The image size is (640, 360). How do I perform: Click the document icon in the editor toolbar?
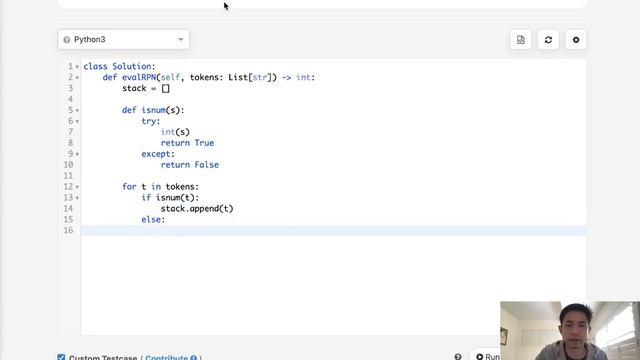520,40
